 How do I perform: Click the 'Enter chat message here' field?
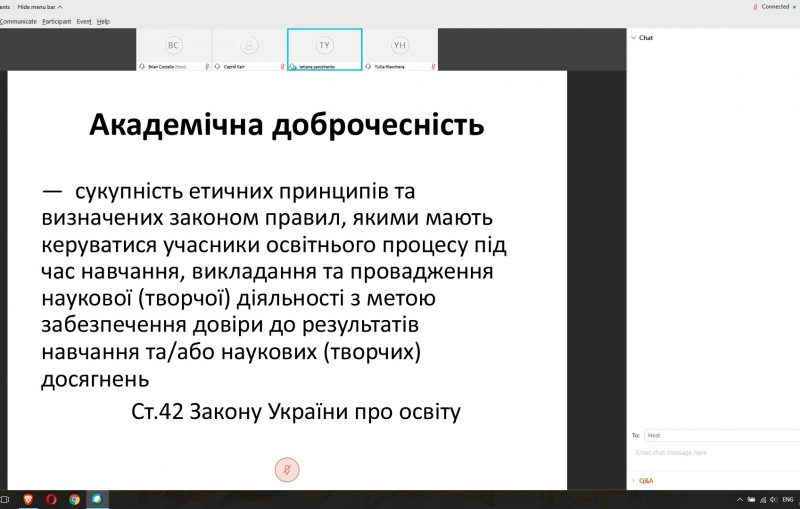[x=715, y=453]
